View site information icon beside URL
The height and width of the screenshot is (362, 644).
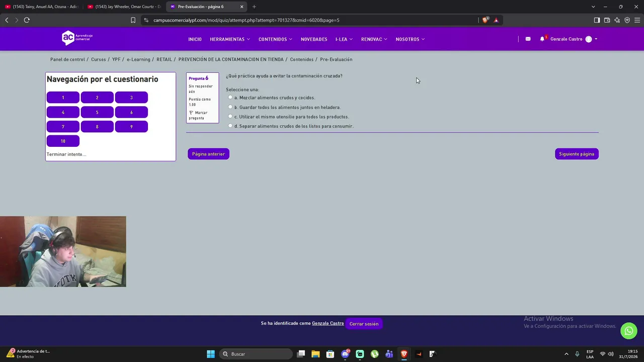coord(146,20)
